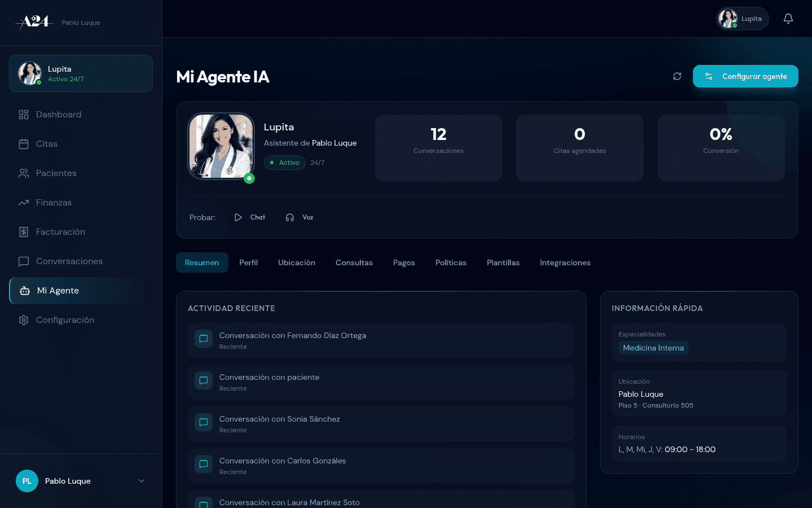
Task: Start a Chat test with Lupita
Action: [x=249, y=217]
